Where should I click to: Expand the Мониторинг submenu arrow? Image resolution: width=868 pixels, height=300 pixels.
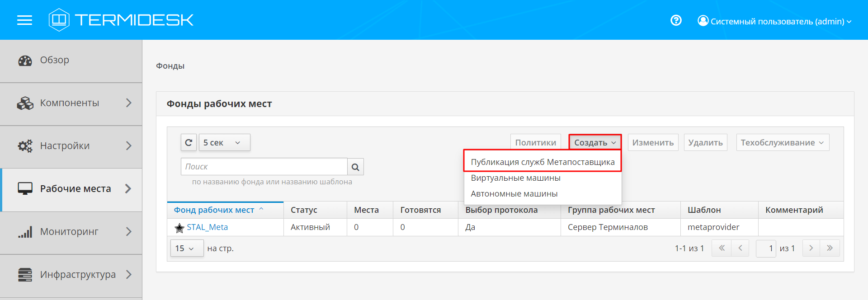click(128, 232)
